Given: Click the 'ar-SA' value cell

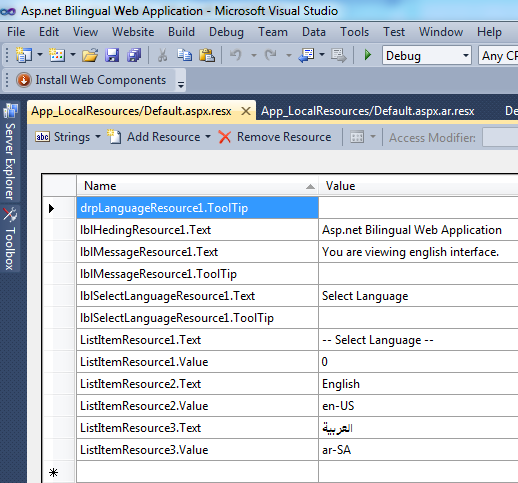Looking at the screenshot, I should pyautogui.click(x=418, y=450).
